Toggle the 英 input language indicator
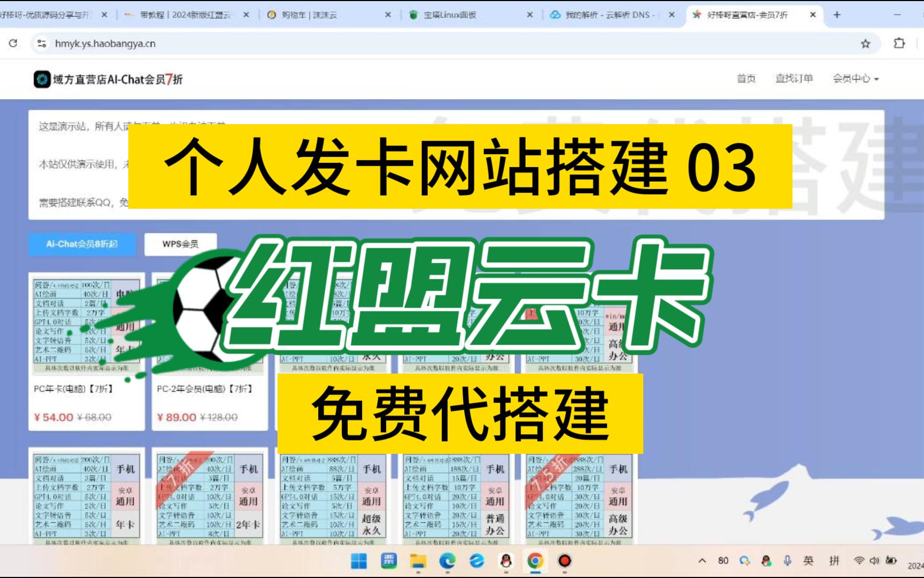Image resolution: width=924 pixels, height=578 pixels. [x=808, y=560]
